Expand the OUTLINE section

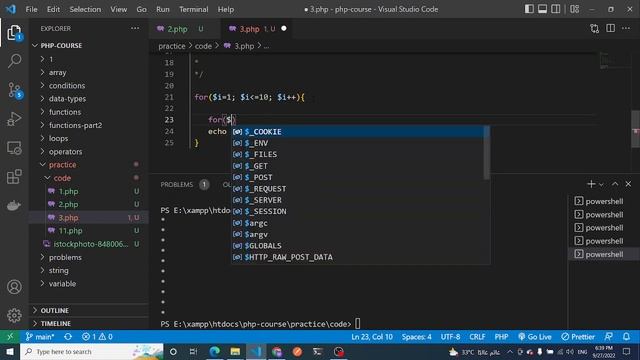pyautogui.click(x=89, y=310)
